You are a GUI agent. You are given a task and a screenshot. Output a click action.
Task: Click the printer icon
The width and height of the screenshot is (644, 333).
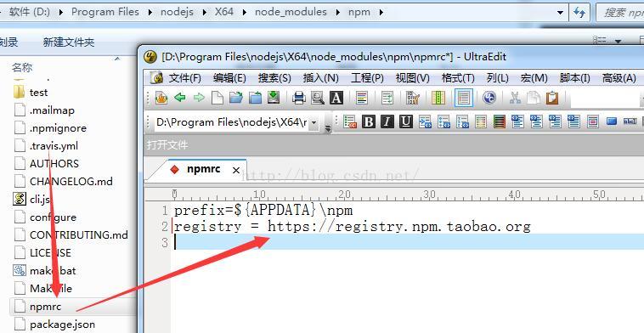(x=299, y=98)
